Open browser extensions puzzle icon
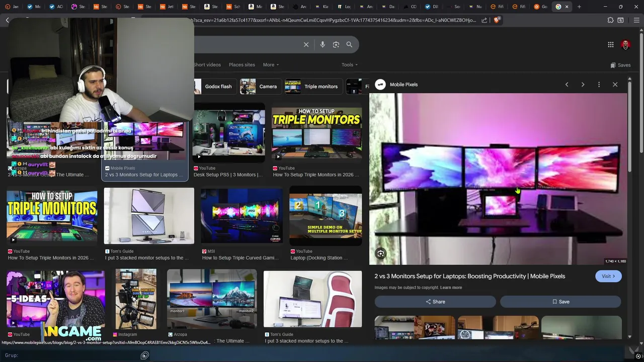 [x=610, y=20]
